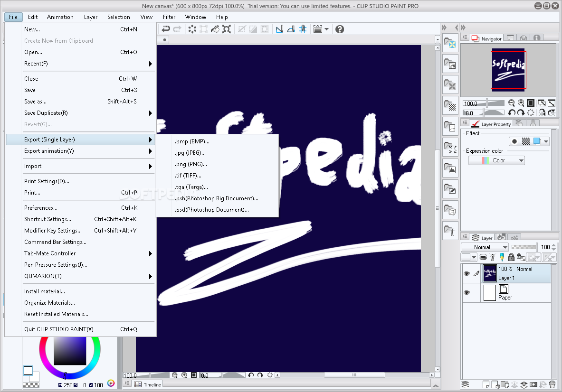Click the first material folder icon with yellow pattern
562x392 pixels.
(x=450, y=43)
